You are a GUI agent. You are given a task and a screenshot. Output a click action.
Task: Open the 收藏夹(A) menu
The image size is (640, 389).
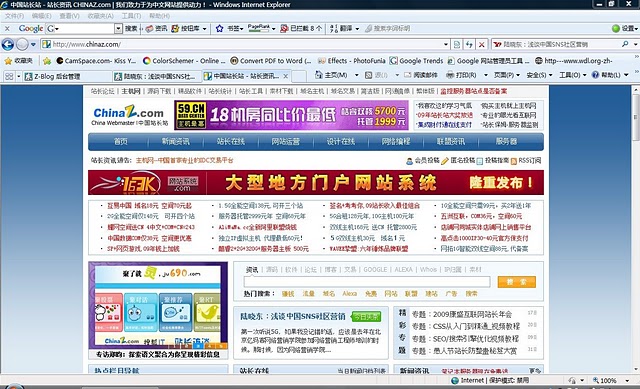coord(100,16)
